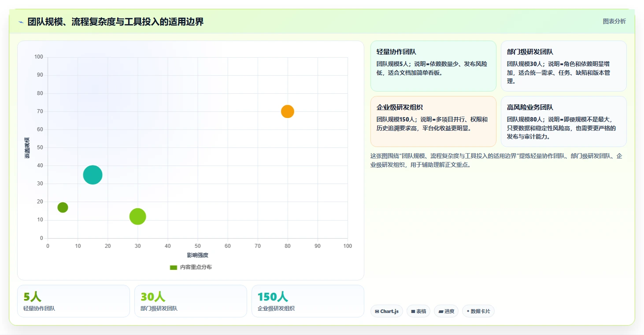The width and height of the screenshot is (644, 335).
Task: Click y-axis tick label 70
Action: click(x=40, y=111)
